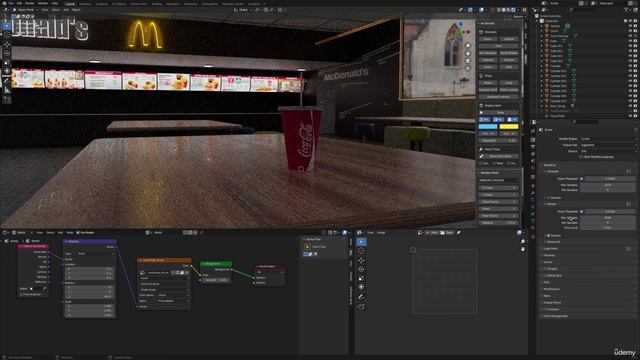Click render Time Limit value field
Viewport: 640px width, 360px height.
click(x=607, y=228)
